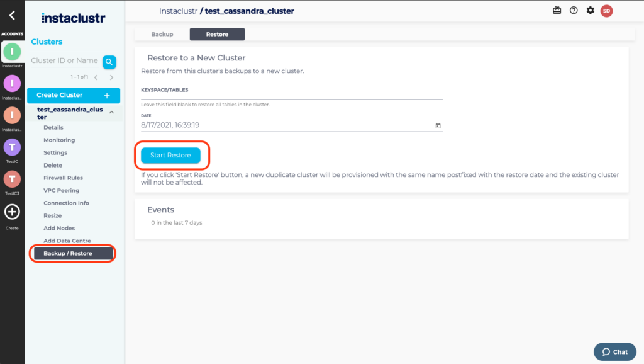Click the Start Restore button
644x364 pixels.
click(170, 155)
